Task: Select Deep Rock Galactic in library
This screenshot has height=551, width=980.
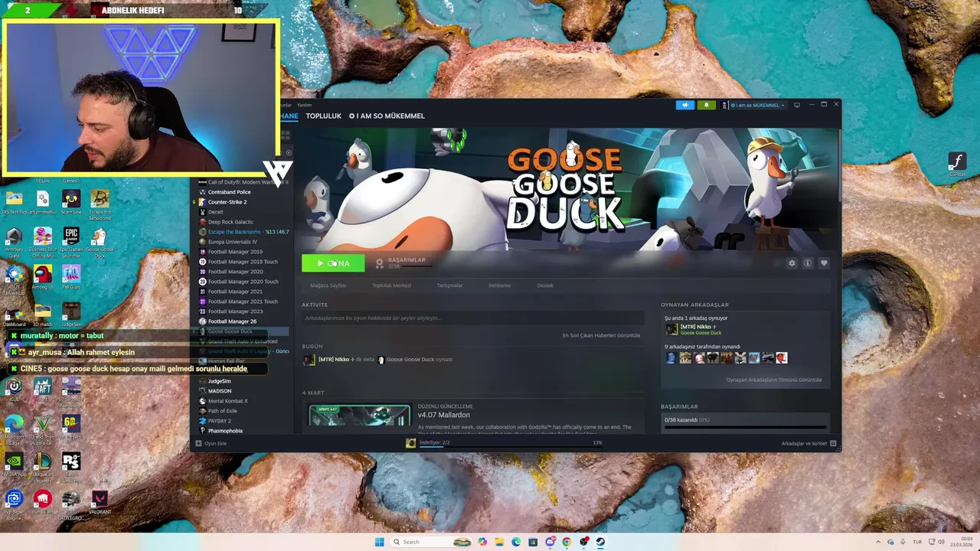Action: (230, 222)
